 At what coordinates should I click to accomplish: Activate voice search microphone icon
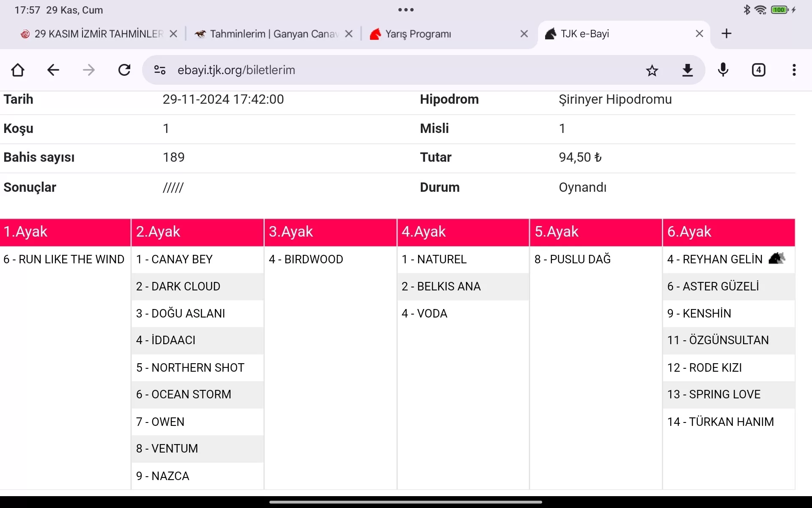[723, 70]
